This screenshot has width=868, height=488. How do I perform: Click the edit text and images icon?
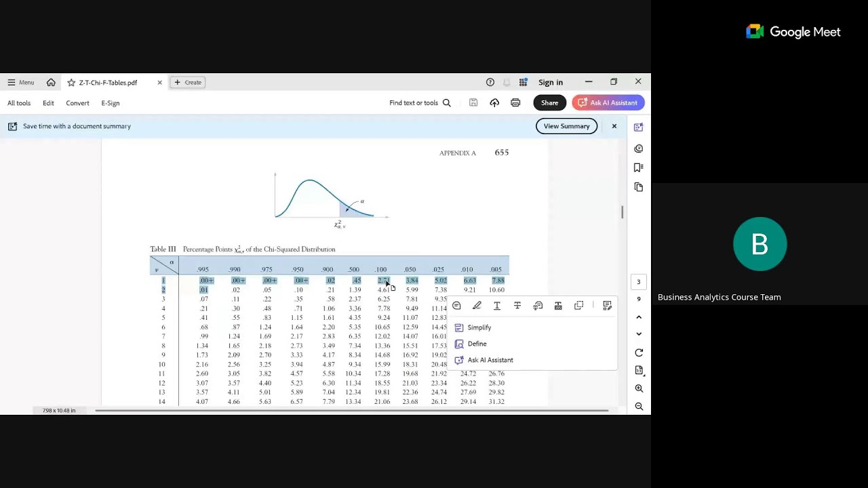pos(607,306)
